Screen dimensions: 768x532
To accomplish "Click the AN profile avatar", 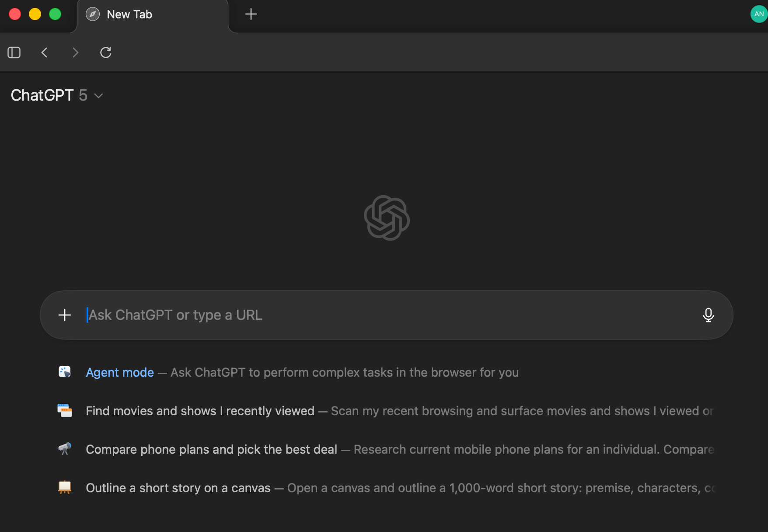I will [758, 14].
